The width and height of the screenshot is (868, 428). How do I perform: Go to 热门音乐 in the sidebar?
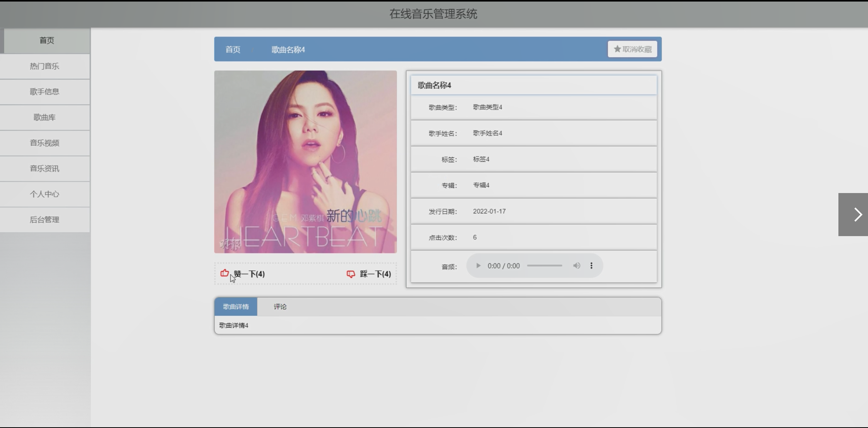click(x=45, y=66)
